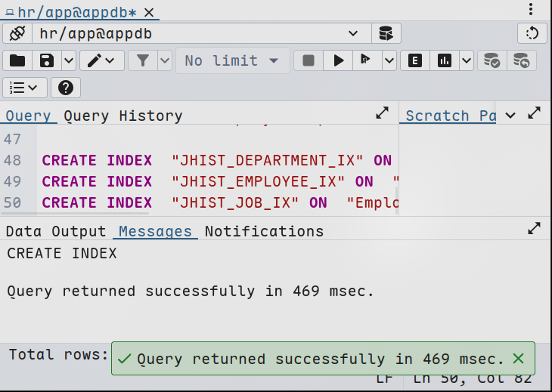The image size is (552, 392).
Task: Click the reset layout button
Action: point(532,33)
